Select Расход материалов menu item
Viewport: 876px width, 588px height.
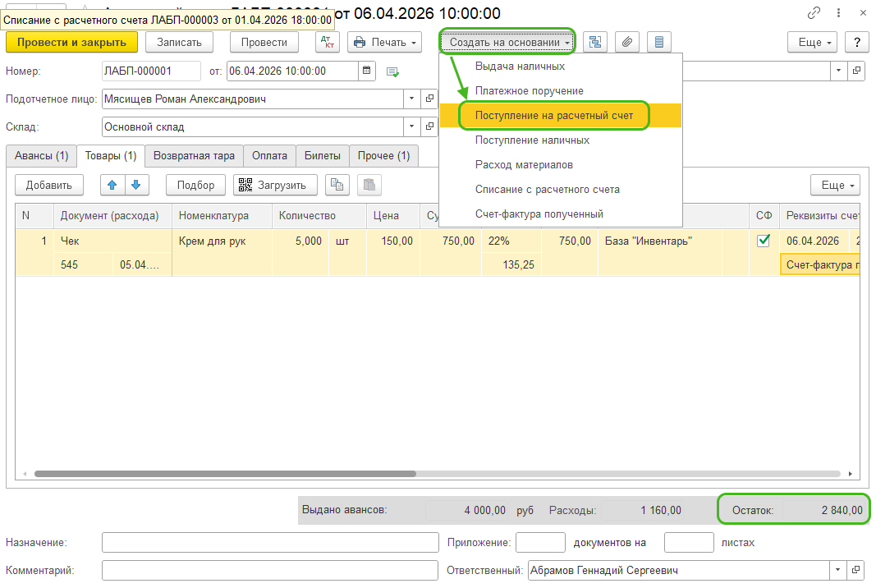click(x=561, y=164)
